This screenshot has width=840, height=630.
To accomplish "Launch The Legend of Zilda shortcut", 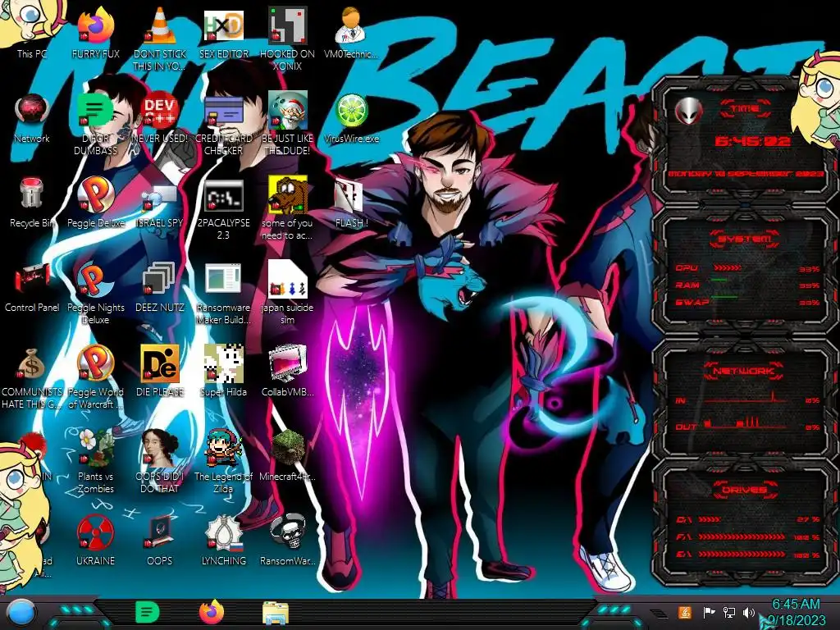I will click(x=223, y=462).
